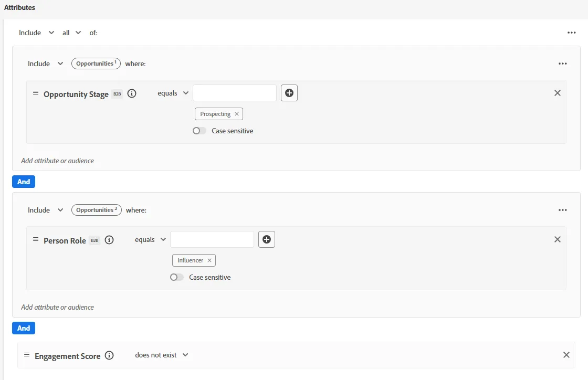Open more options for Opportunities 2 container
588x380 pixels.
[562, 210]
